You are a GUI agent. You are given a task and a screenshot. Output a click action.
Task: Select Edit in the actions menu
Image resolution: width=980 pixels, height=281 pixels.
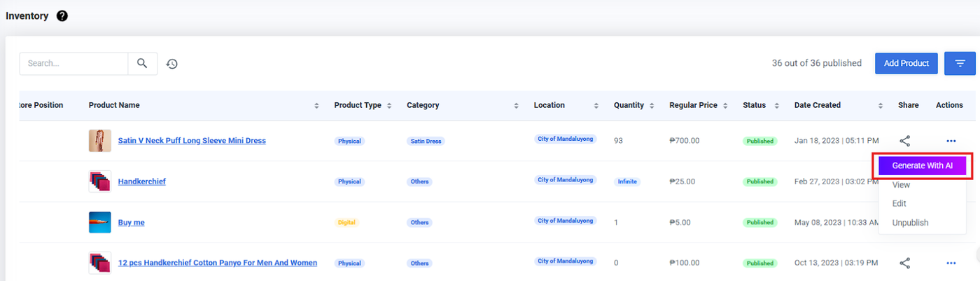tap(899, 203)
